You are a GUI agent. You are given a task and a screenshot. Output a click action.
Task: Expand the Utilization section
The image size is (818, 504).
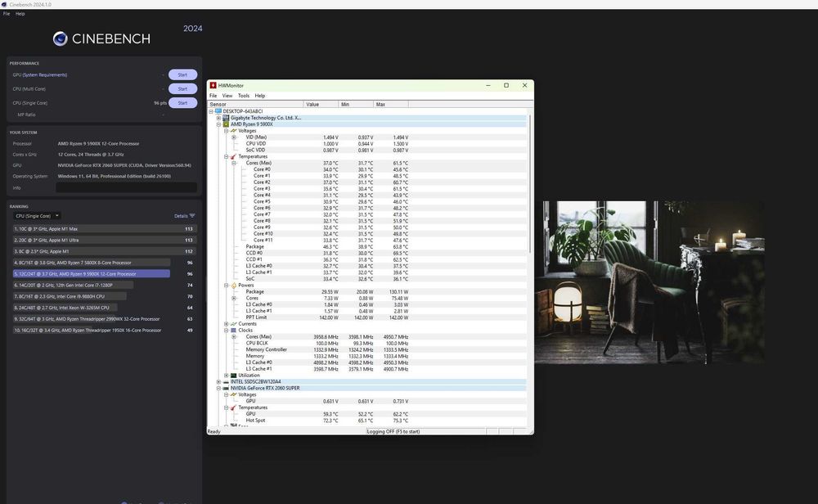tap(226, 375)
